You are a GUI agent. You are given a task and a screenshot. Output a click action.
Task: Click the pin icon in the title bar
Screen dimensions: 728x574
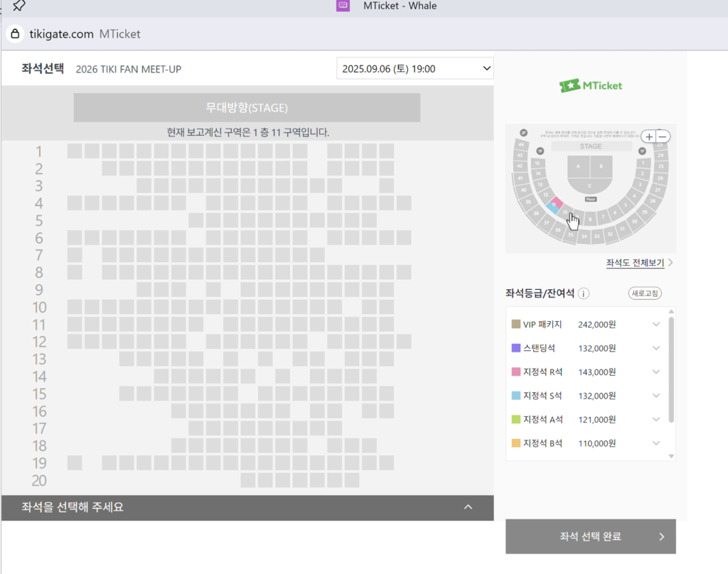click(19, 6)
